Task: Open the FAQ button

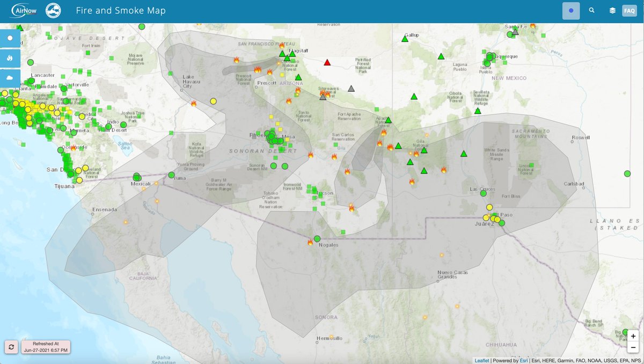Action: click(x=629, y=11)
